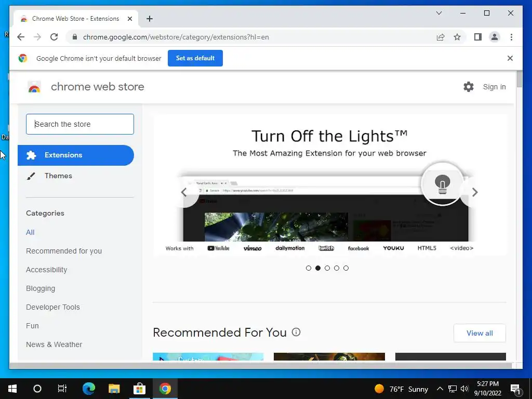Viewport: 532px width, 399px height.
Task: Reload the Chrome Web Store page
Action: click(x=54, y=37)
